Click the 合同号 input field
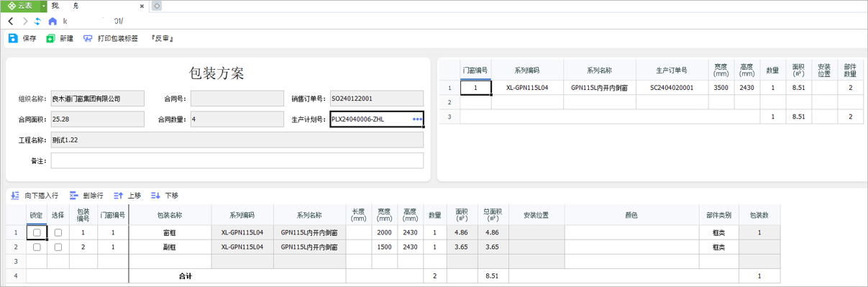This screenshot has height=287, width=868. point(237,98)
